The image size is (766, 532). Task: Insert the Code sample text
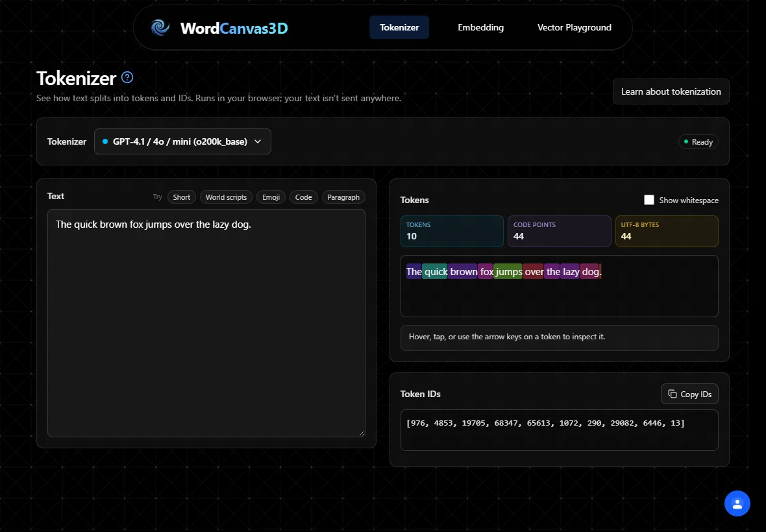point(303,197)
